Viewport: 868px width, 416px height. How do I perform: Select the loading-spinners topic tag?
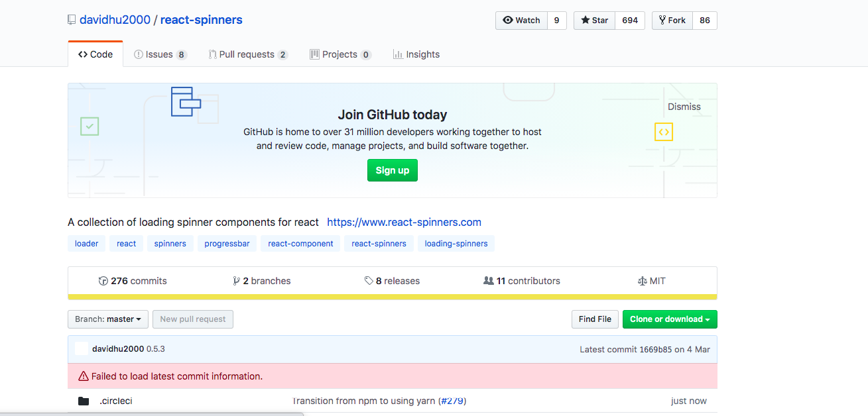point(456,244)
